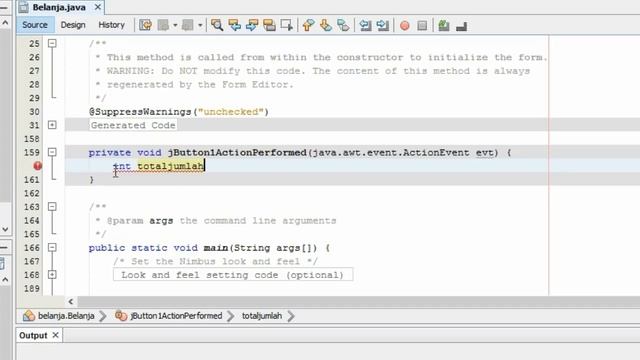
Task: Jump to the Last Edit location icon
Action: coord(145,25)
